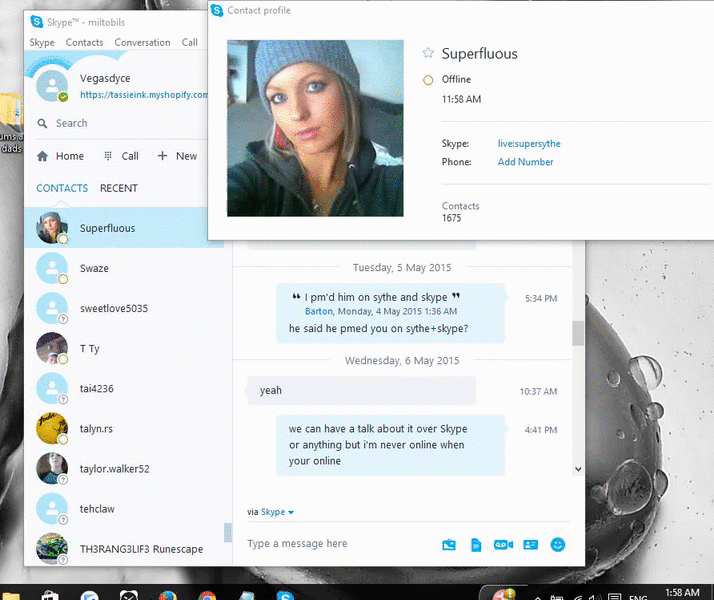Click the Skype logo in Contact profile title
Viewport: 714px width, 600px height.
pos(217,10)
